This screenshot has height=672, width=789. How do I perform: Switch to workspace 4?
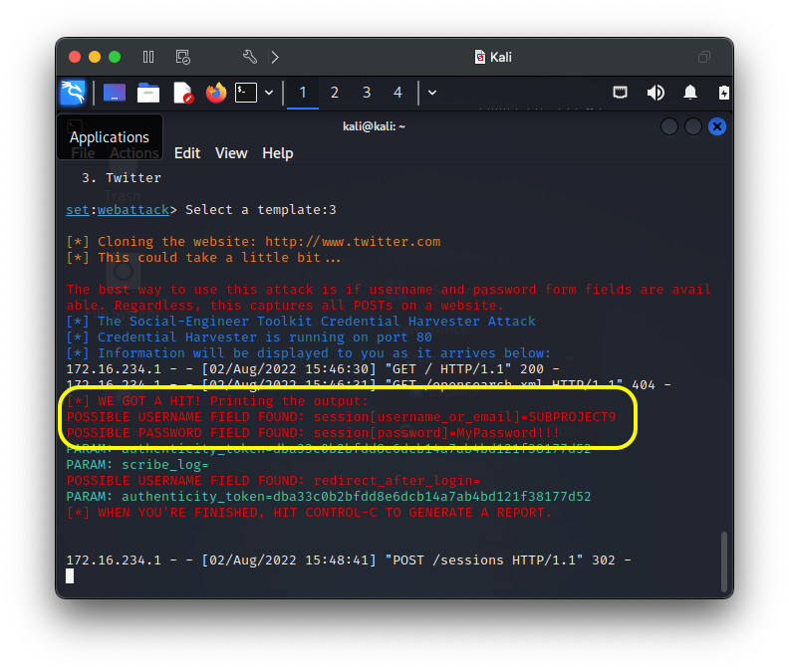397,93
